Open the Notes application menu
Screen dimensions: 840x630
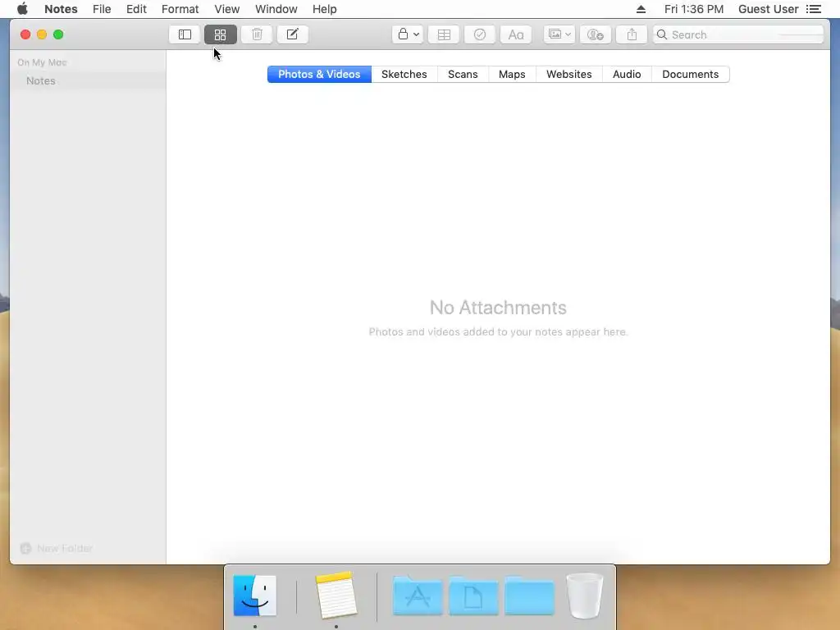pos(61,9)
